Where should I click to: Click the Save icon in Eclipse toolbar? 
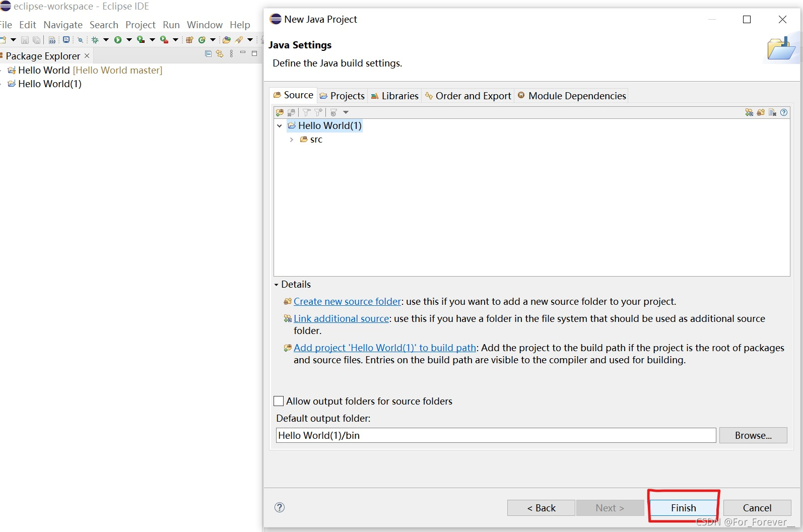25,40
